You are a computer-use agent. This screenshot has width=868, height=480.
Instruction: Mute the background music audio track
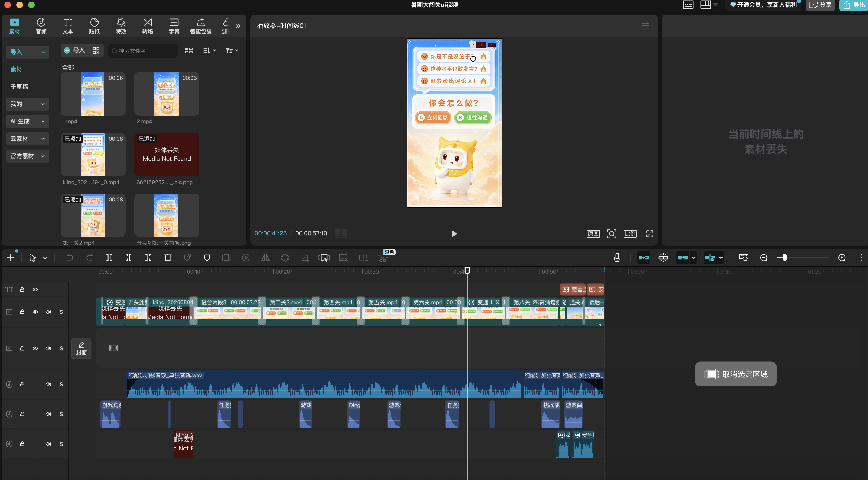click(48, 384)
